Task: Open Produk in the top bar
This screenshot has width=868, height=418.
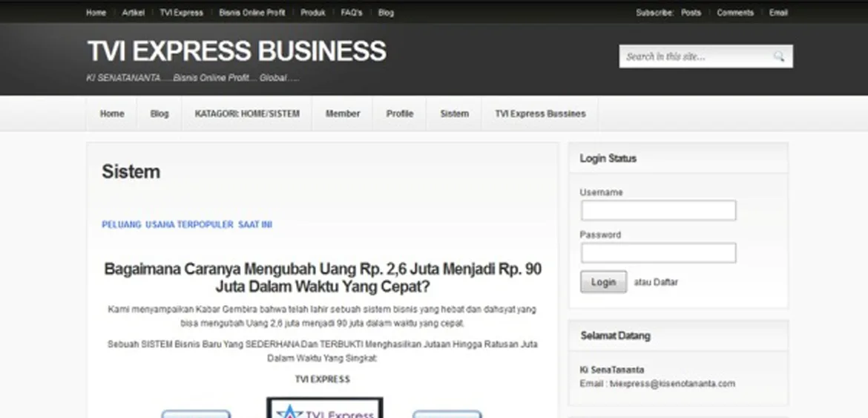Action: (x=313, y=13)
